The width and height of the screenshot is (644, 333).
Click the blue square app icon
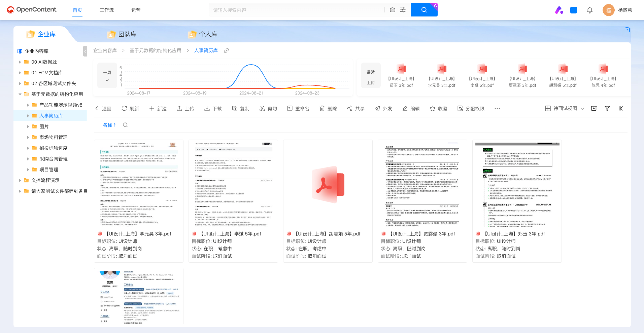(x=574, y=10)
